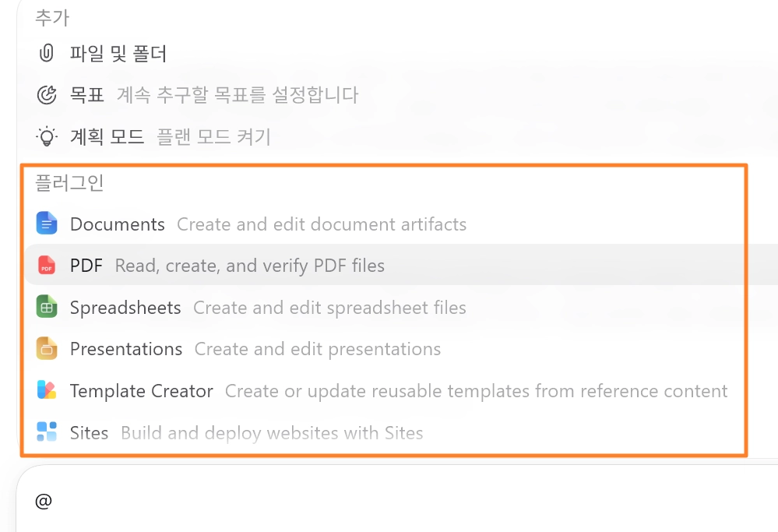778x532 pixels.
Task: Click the red PDF plugin icon
Action: tap(47, 265)
